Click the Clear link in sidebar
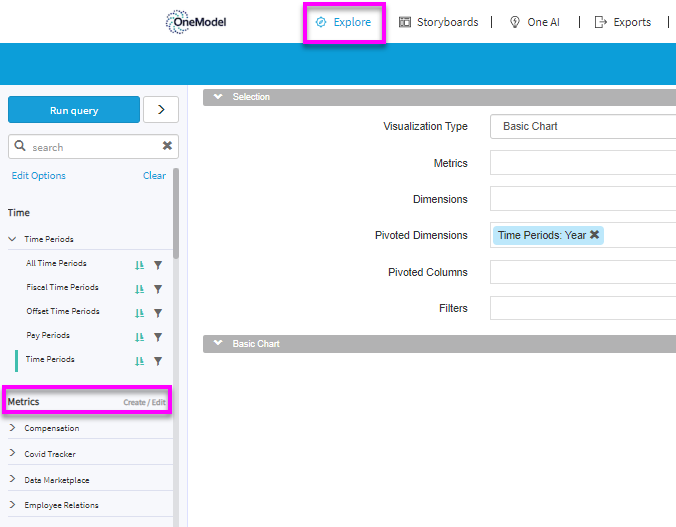676x527 pixels. click(154, 176)
